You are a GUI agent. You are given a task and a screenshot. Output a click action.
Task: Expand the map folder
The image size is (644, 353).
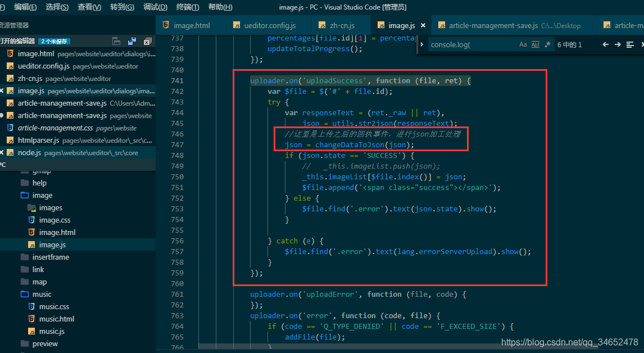click(78, 282)
